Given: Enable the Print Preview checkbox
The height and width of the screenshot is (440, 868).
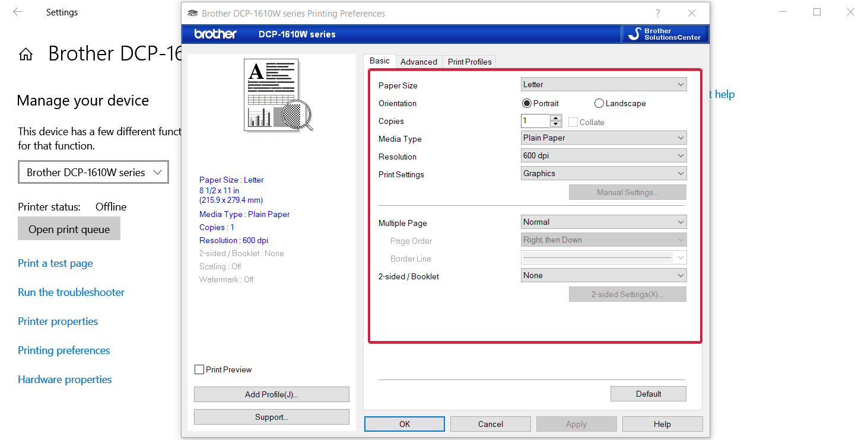Looking at the screenshot, I should 199,369.
